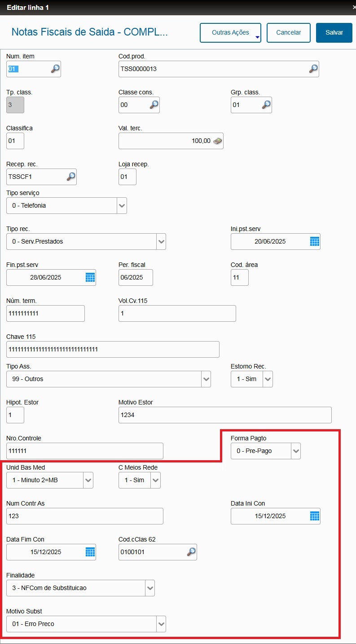
Task: Click magnifier in Cod.cClas 62 field
Action: click(191, 552)
